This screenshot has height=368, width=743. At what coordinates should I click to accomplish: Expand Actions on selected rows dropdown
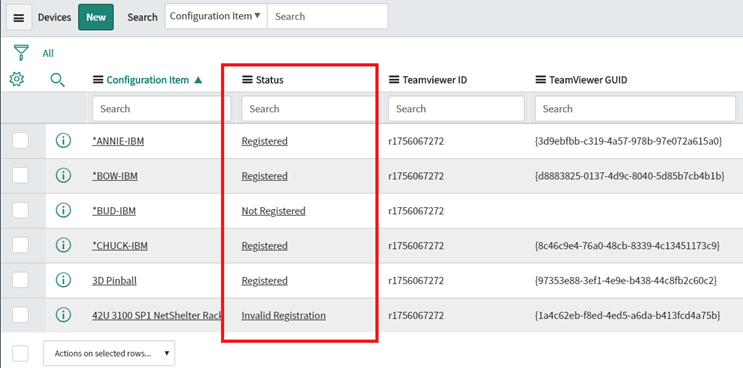[109, 353]
